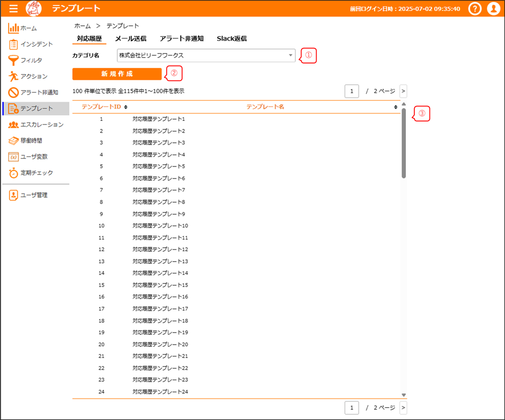Select row 対応履歴テンプレート16
The height and width of the screenshot is (420, 505).
[x=236, y=297]
